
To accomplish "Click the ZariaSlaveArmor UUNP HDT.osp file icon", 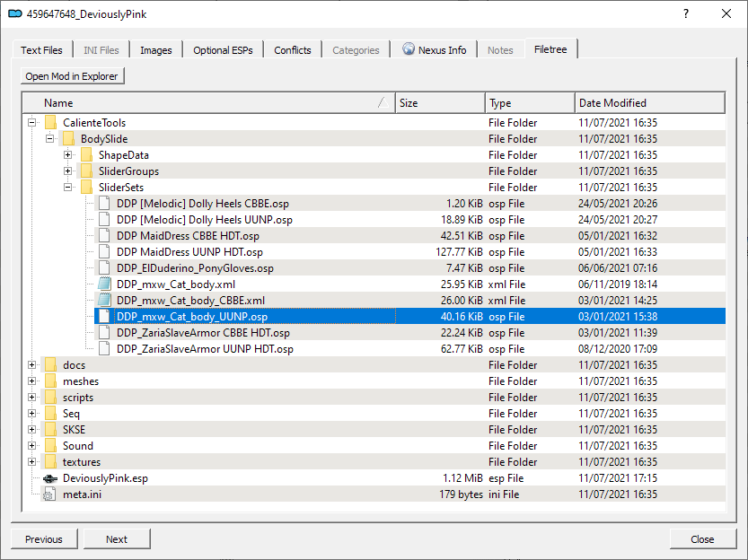I will [104, 349].
